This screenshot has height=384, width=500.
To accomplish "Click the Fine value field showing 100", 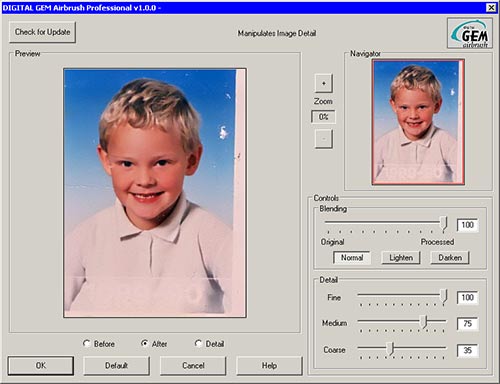I will 467,297.
